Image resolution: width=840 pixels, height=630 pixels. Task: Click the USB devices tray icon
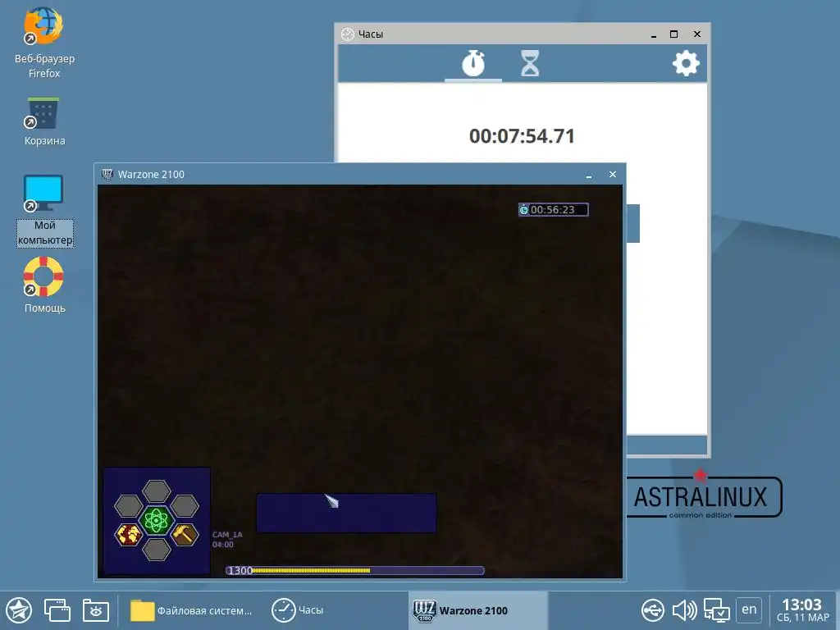click(x=652, y=610)
